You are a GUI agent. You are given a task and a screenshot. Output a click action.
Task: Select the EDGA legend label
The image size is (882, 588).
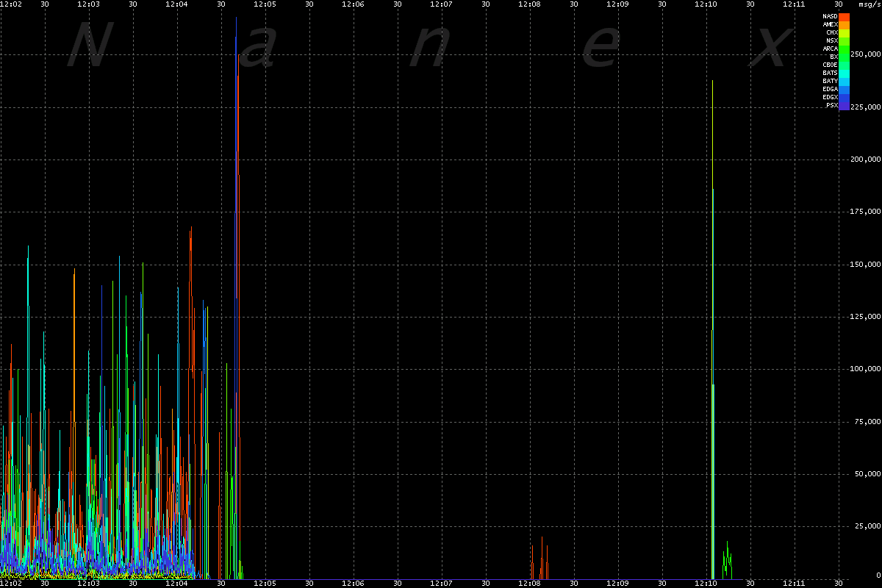pos(830,89)
